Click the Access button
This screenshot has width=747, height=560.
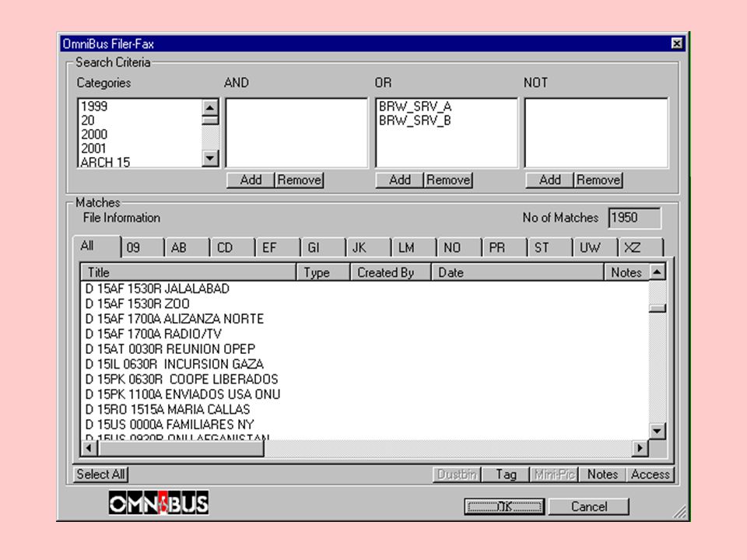click(651, 474)
